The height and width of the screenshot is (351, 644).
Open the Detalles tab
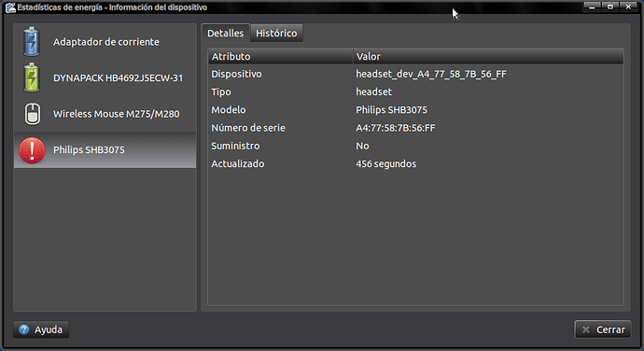(226, 34)
